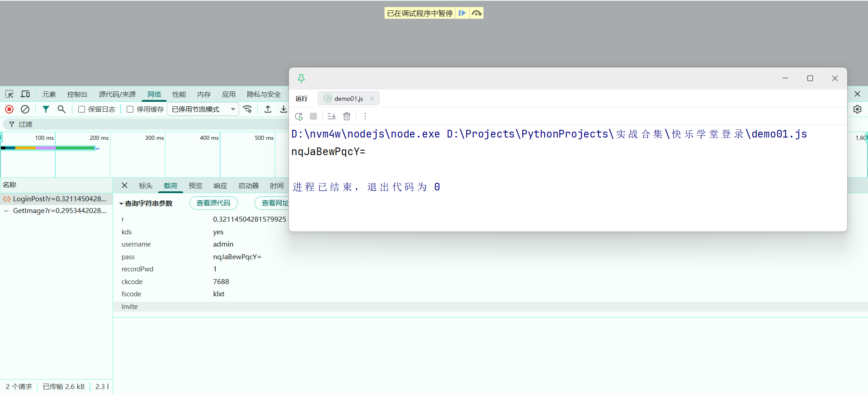Open the 隐私与安全 tab
The height and width of the screenshot is (394, 868).
click(264, 94)
